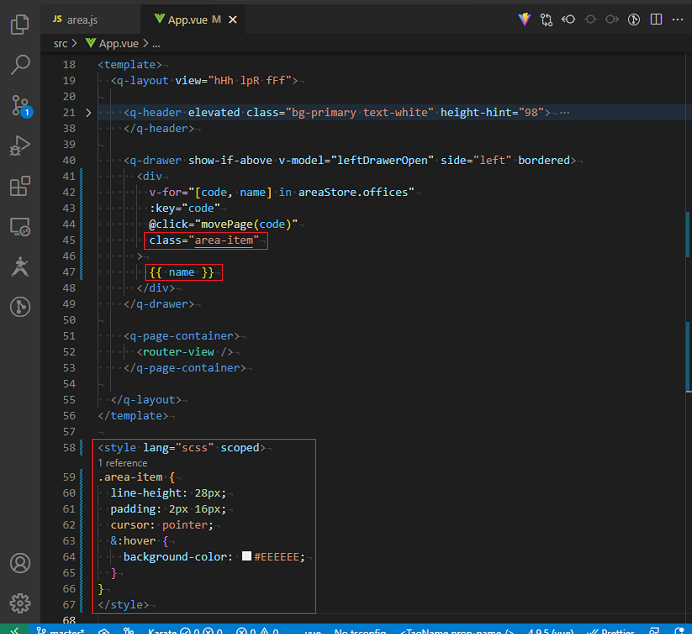The height and width of the screenshot is (634, 692).
Task: Click the <router-view /> tag
Action: tap(184, 352)
